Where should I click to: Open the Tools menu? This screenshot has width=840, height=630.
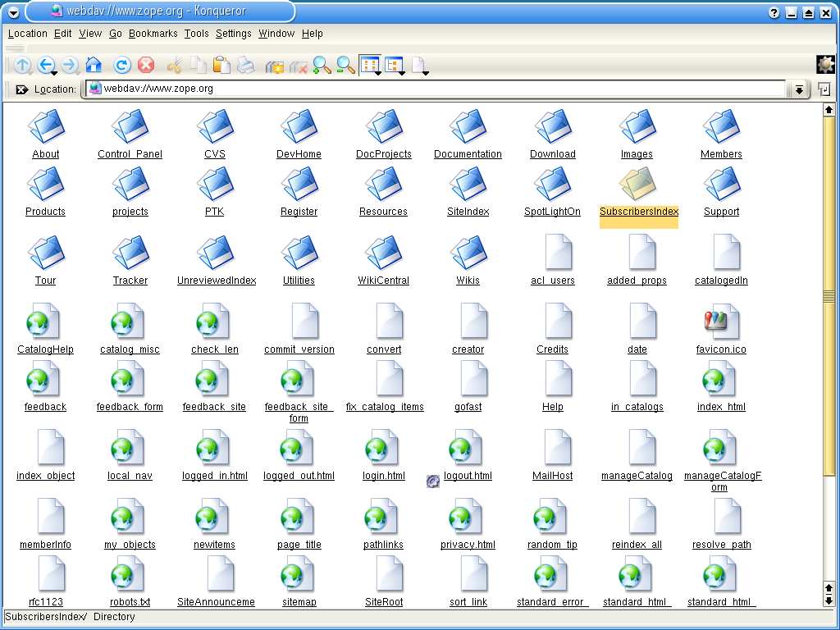coord(196,33)
